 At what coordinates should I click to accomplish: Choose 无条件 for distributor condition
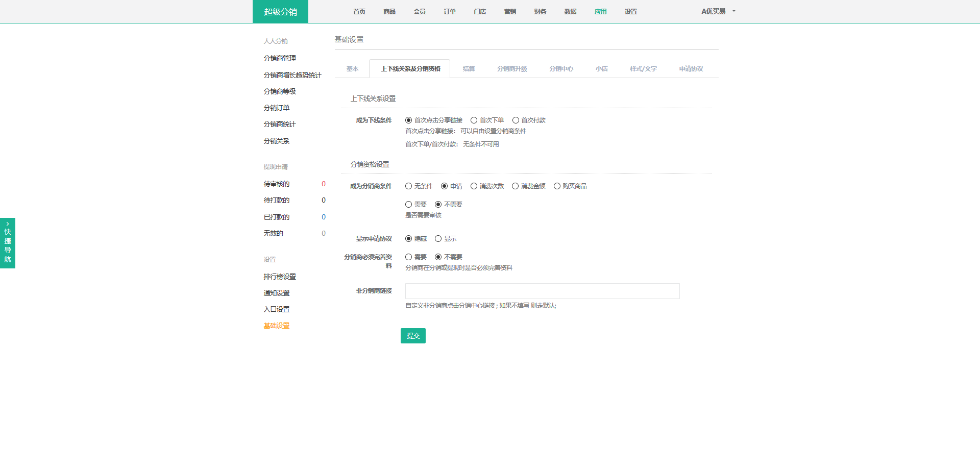click(x=409, y=186)
